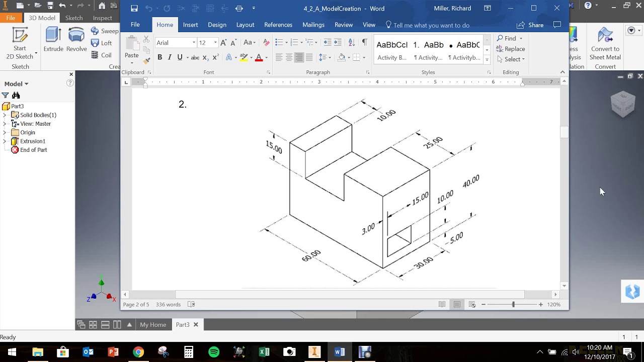The width and height of the screenshot is (644, 362).
Task: Open the font name dropdown showing Arial
Action: point(194,43)
